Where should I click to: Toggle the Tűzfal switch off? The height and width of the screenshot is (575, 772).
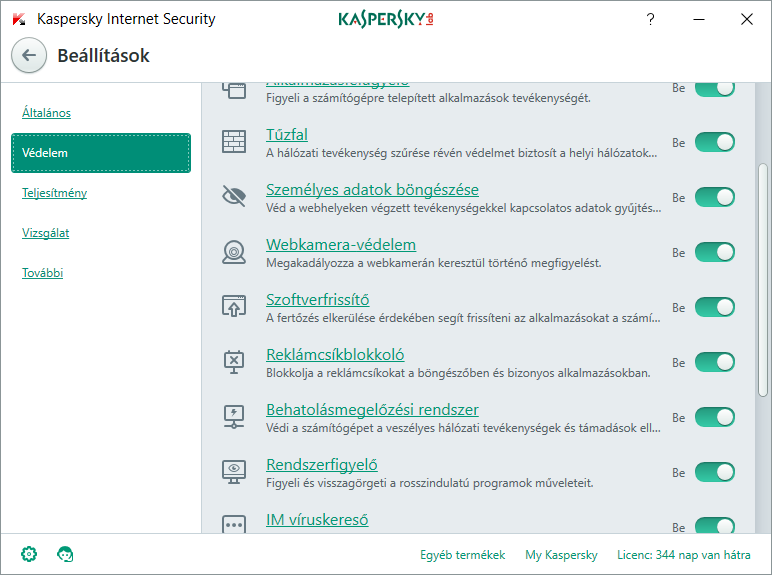[x=714, y=143]
